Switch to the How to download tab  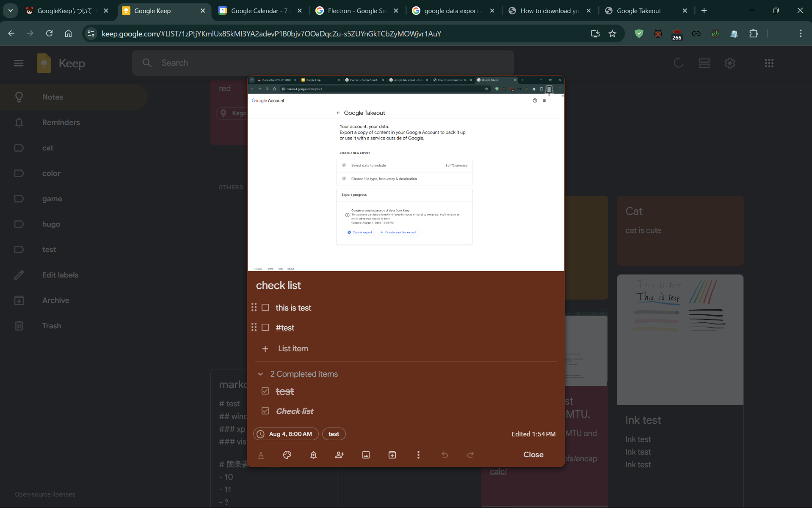pyautogui.click(x=550, y=11)
